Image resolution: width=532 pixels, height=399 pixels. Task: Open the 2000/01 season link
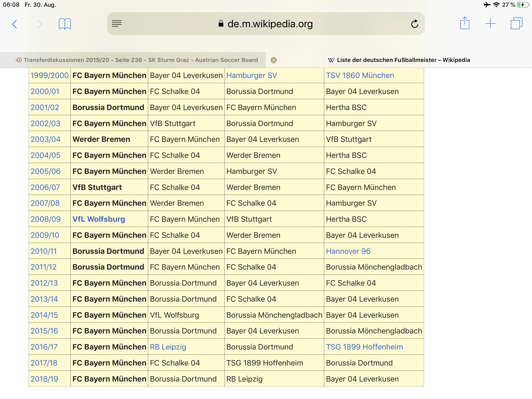[45, 91]
